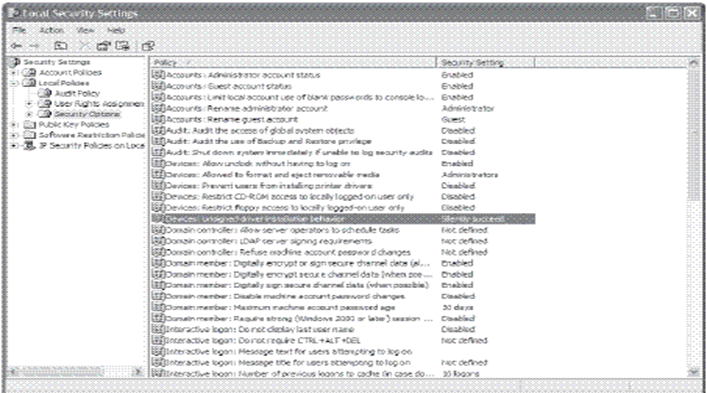Select 'Devices: Restrict floppy access' policy row
The height and width of the screenshot is (393, 707).
[285, 207]
